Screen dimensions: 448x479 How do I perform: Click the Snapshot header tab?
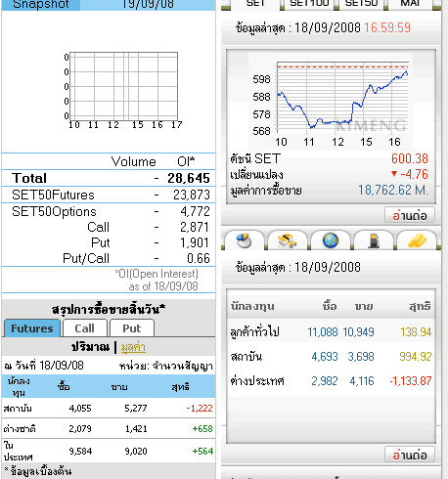point(41,5)
